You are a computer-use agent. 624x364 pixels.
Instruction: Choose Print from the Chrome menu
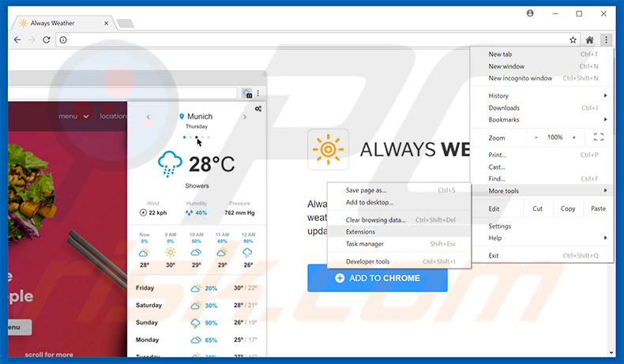click(543, 155)
